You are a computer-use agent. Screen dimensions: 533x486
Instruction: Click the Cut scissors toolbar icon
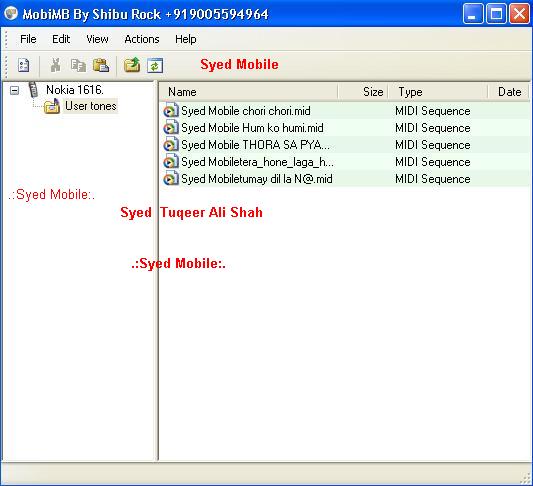point(55,65)
